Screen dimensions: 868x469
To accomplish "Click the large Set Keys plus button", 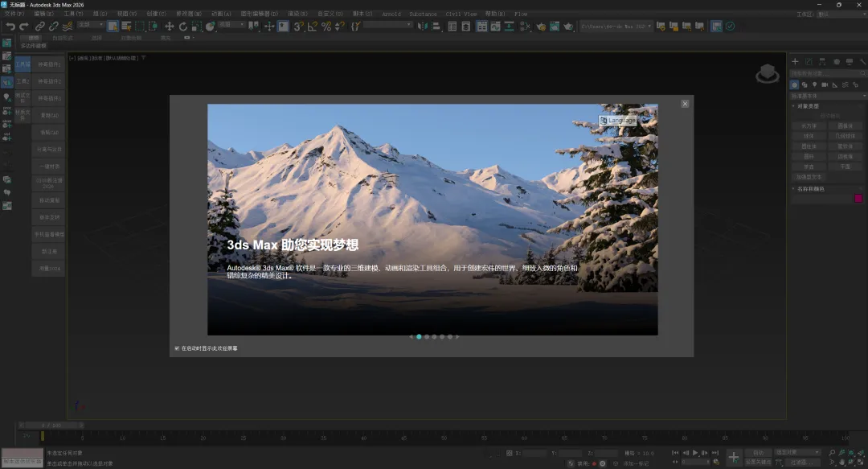I will [734, 458].
